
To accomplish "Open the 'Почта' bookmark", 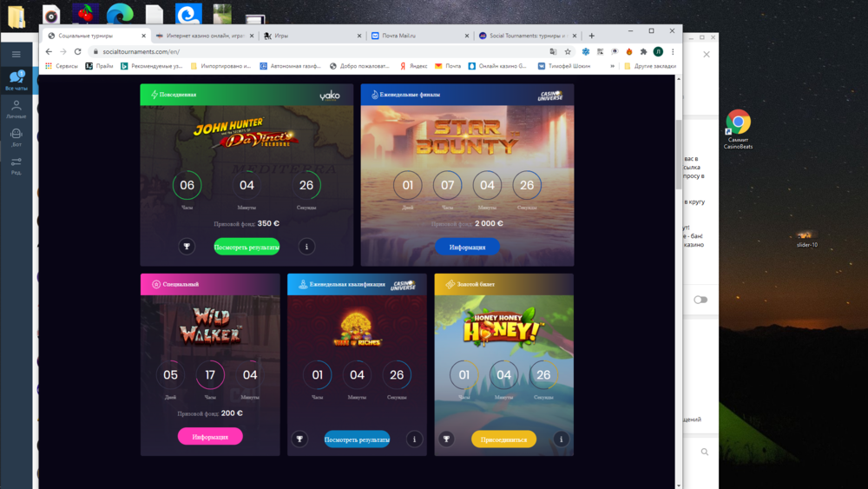I will (448, 66).
